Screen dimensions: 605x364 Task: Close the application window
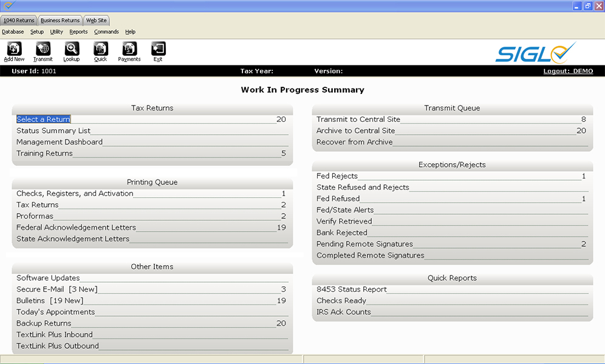599,6
